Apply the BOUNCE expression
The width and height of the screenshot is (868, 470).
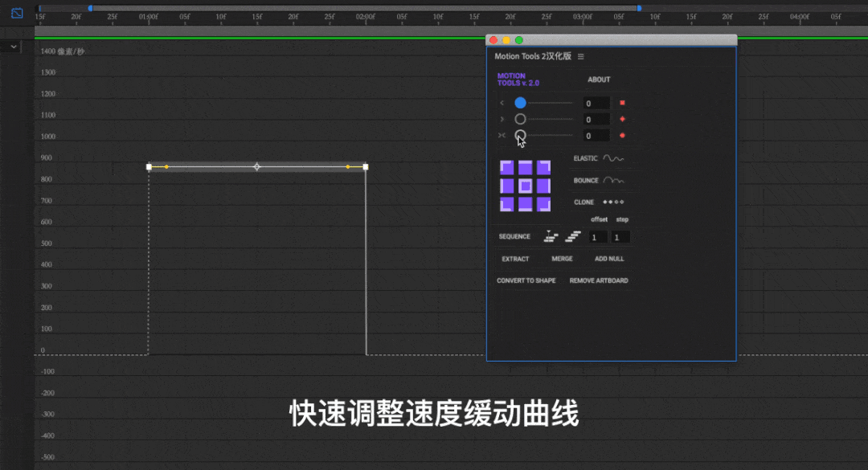(x=586, y=181)
